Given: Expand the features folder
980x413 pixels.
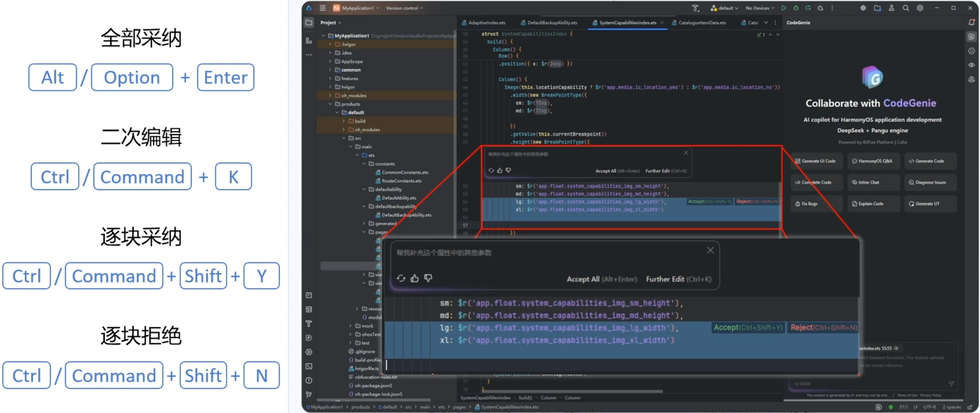Looking at the screenshot, I should point(330,79).
